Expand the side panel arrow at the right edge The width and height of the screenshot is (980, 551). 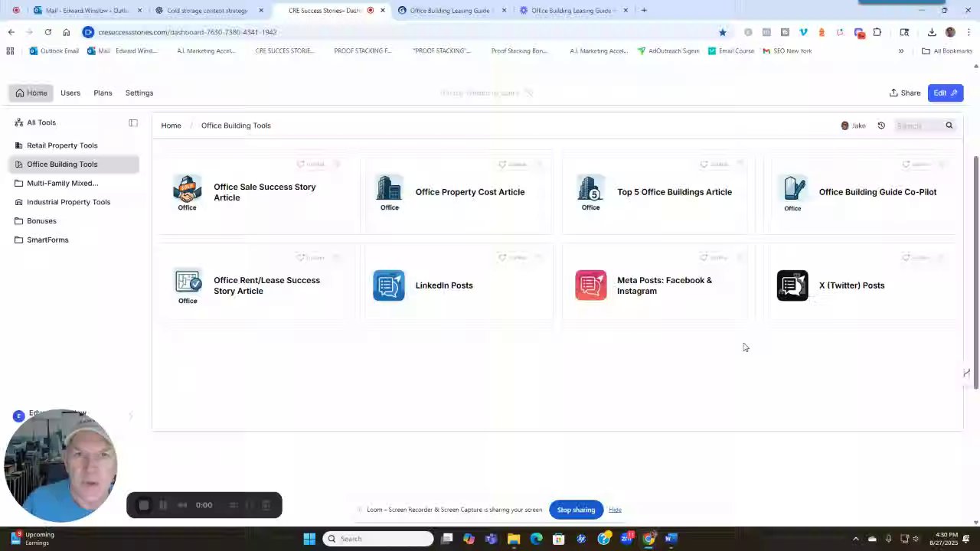(966, 373)
